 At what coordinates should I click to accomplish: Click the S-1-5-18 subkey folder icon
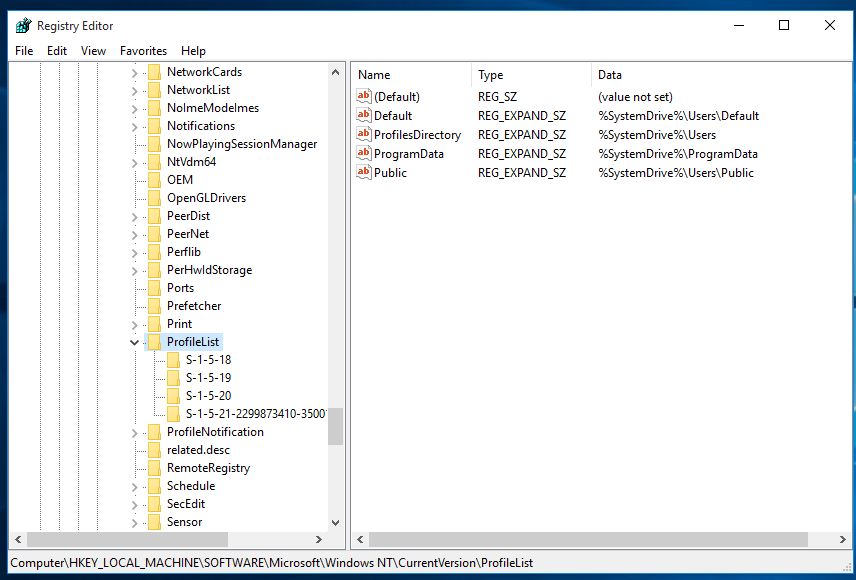click(x=174, y=360)
